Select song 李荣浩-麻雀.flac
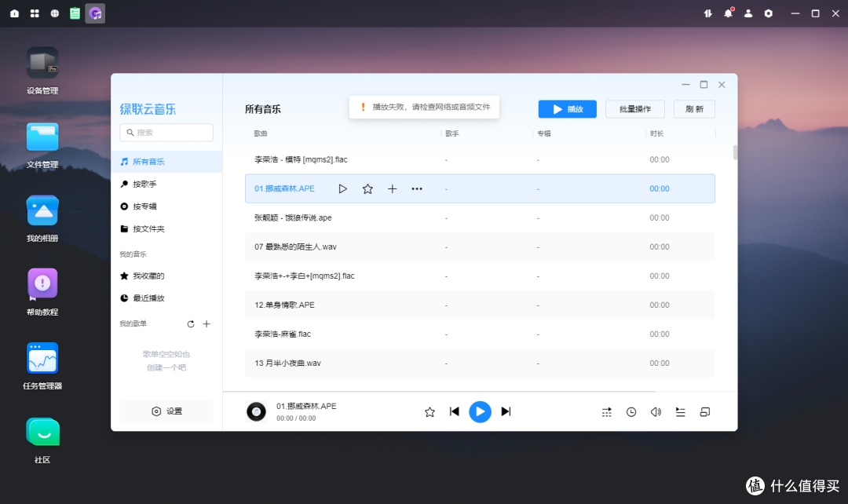This screenshot has height=504, width=848. tap(480, 334)
